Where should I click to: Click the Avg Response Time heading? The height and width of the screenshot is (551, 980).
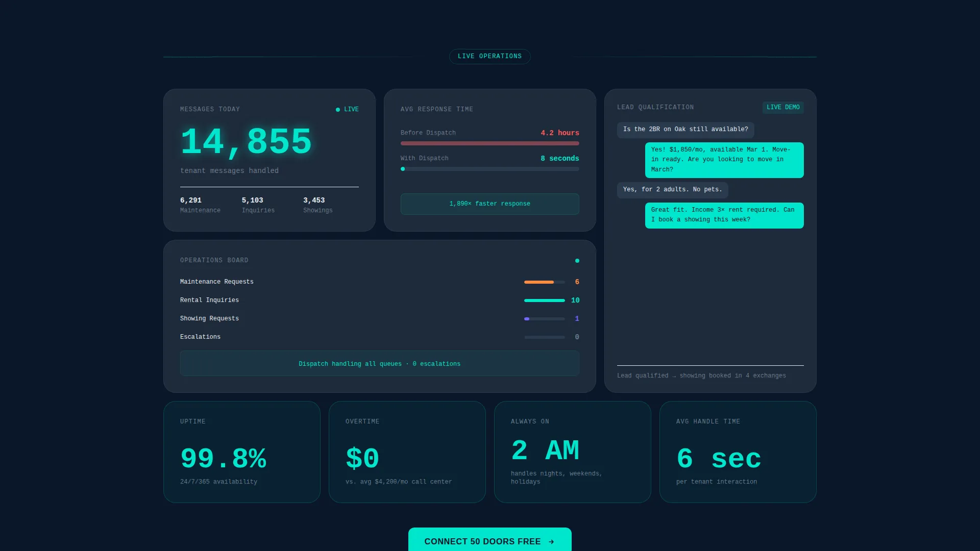[436, 110]
